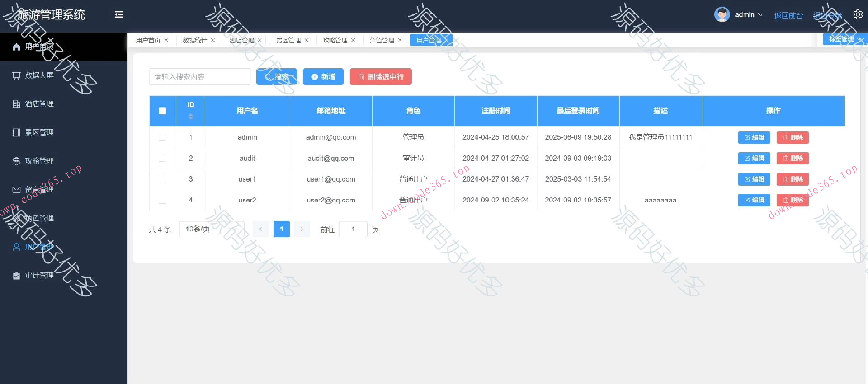Switch to the 景区管理 tab
Screen dimensions: 868x384
(x=288, y=40)
